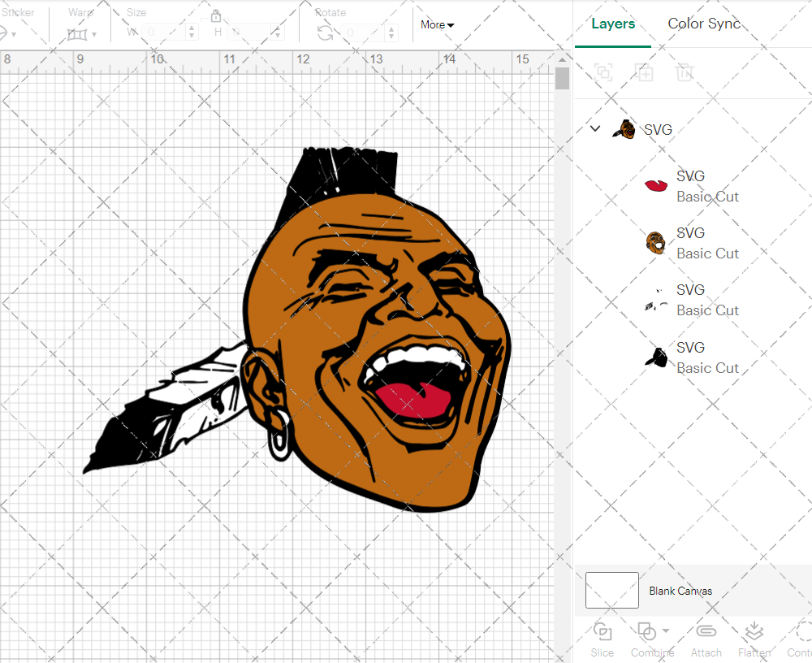The height and width of the screenshot is (663, 812).
Task: Select the red tongue layer thumbnail
Action: (x=656, y=185)
